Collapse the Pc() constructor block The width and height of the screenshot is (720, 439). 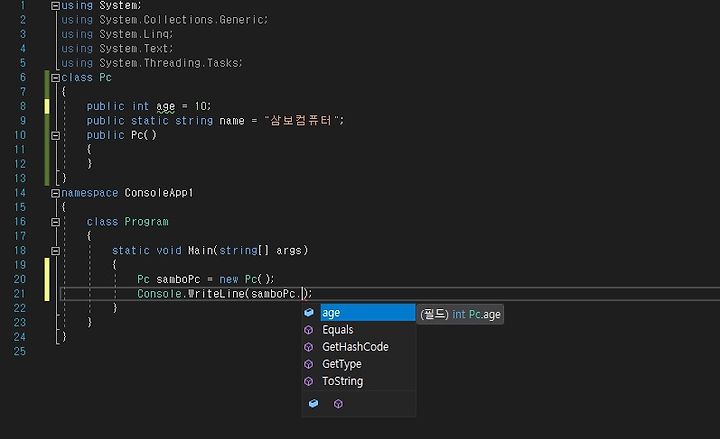pyautogui.click(x=56, y=135)
